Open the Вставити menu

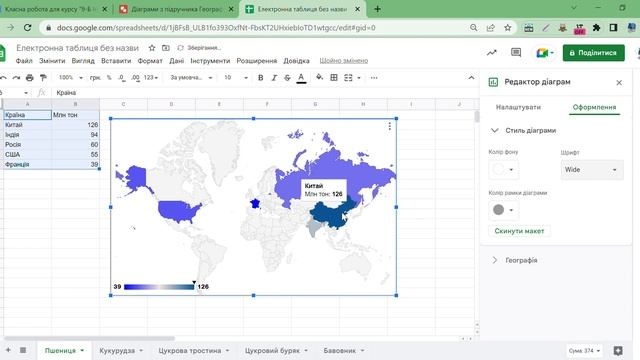coord(116,61)
